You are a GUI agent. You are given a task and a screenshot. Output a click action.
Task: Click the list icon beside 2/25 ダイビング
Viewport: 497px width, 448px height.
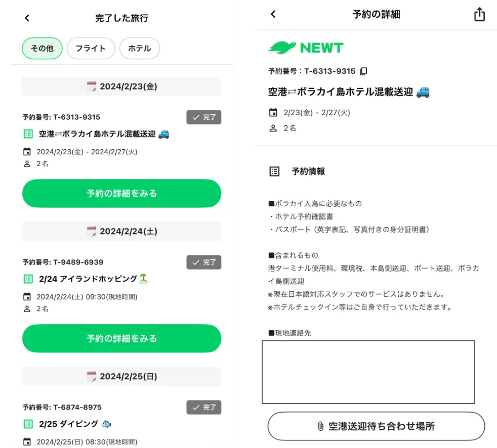(28, 424)
